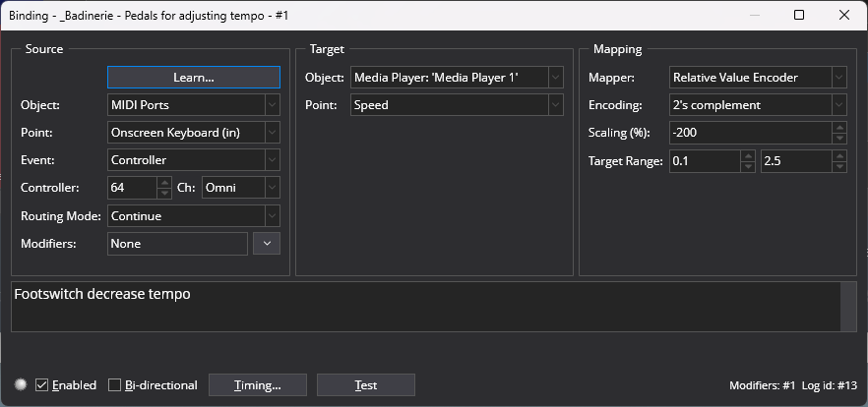The width and height of the screenshot is (868, 407).
Task: Expand the Target Point Speed dropdown
Action: pos(457,104)
